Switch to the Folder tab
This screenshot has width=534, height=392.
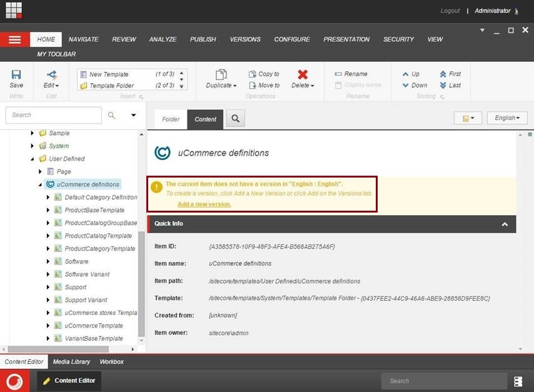pos(171,119)
